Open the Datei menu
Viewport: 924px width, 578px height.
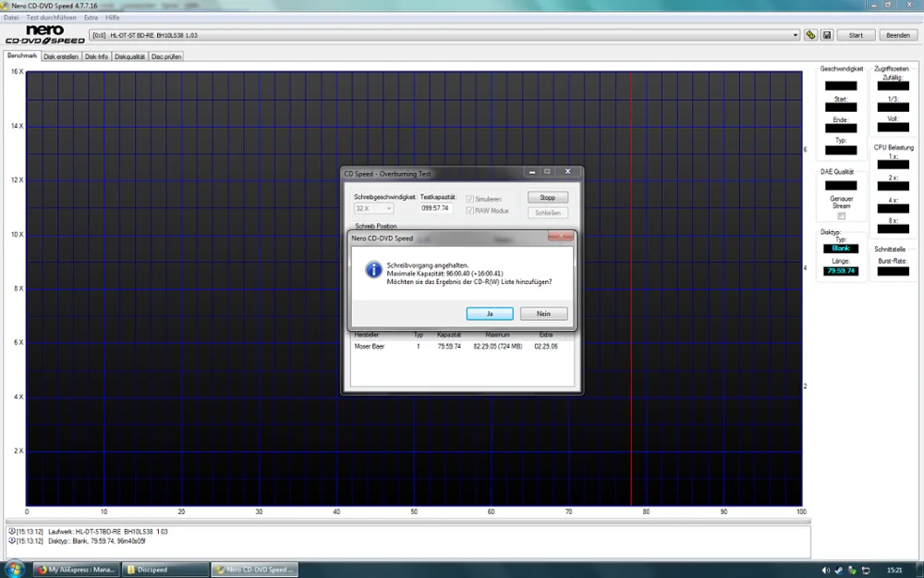(x=11, y=18)
